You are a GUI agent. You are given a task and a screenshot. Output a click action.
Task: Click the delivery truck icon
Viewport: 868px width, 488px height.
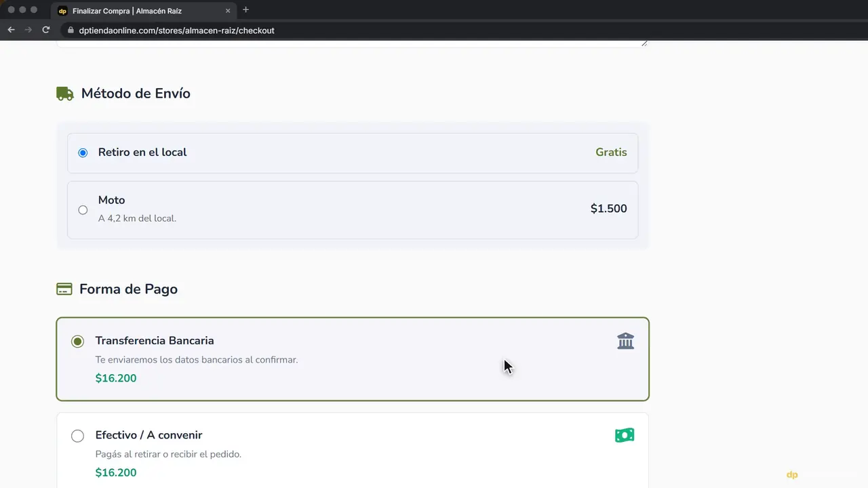(64, 94)
